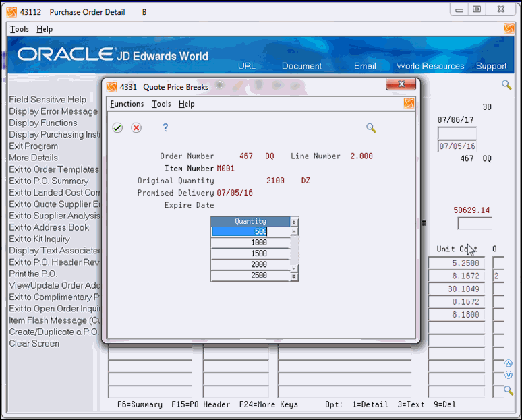Click the Quantity scrollbar down arrow

294,268
